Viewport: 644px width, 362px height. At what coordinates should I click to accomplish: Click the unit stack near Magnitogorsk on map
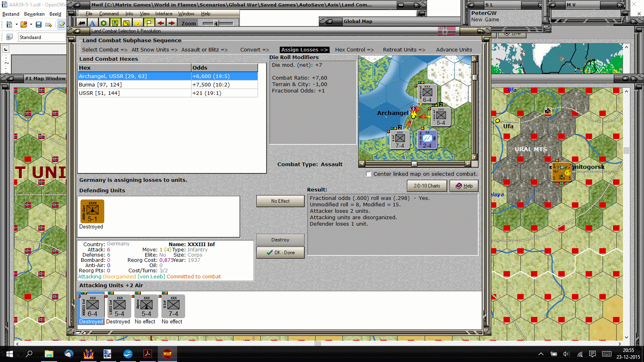561,172
